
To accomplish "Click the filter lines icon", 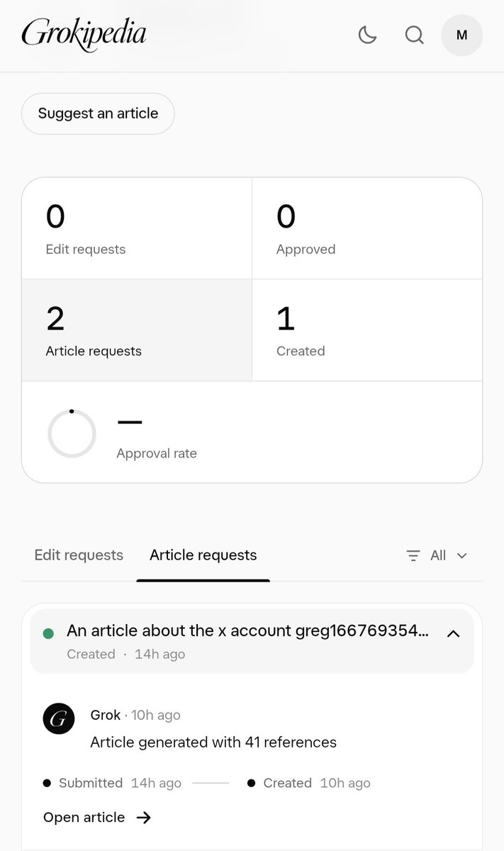I will click(413, 555).
